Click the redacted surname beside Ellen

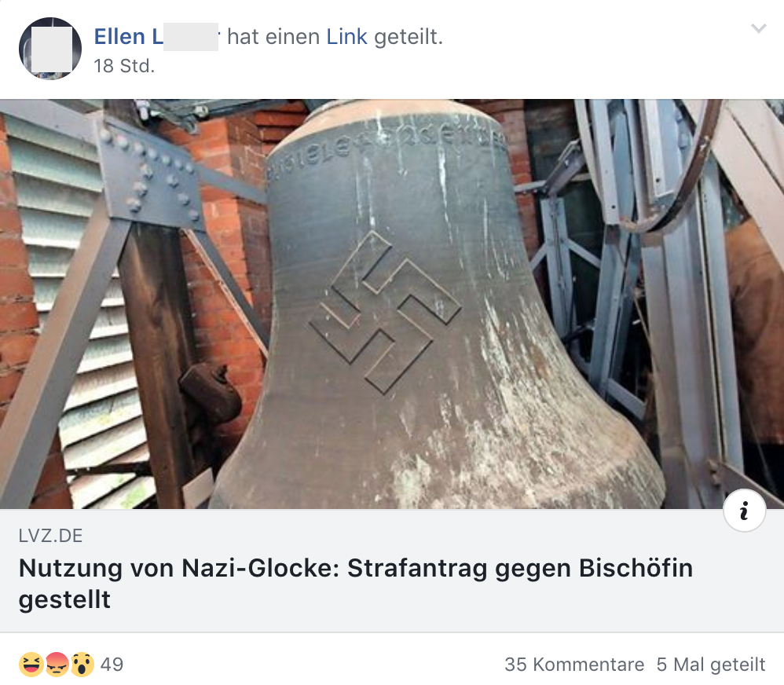(190, 36)
